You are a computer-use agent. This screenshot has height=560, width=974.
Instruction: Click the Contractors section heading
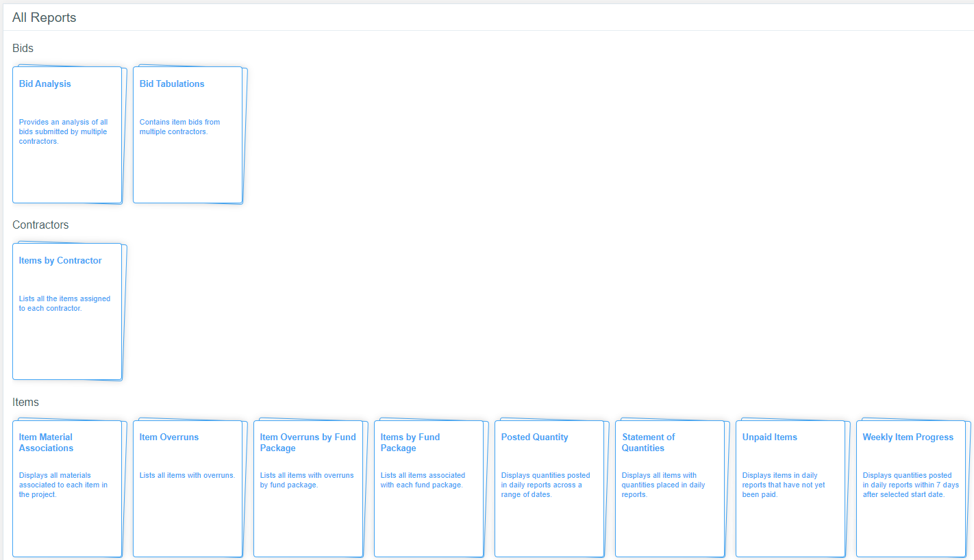(x=40, y=225)
